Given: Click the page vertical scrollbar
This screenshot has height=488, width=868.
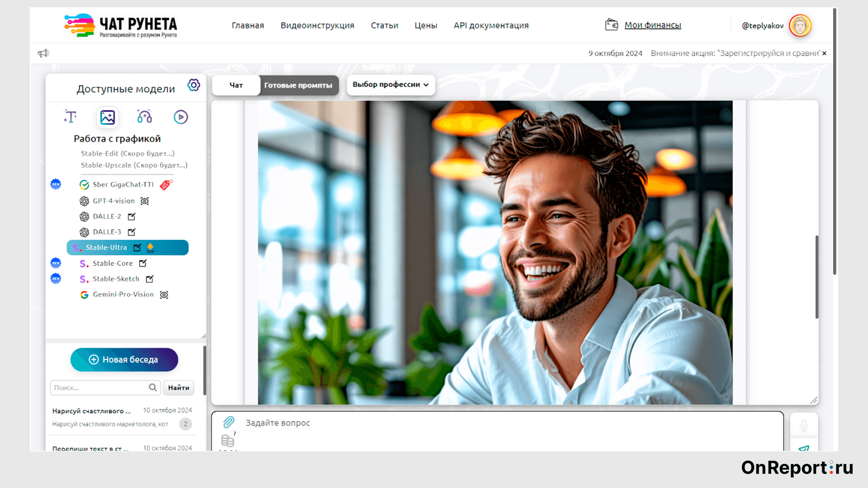Looking at the screenshot, I should point(835,141).
